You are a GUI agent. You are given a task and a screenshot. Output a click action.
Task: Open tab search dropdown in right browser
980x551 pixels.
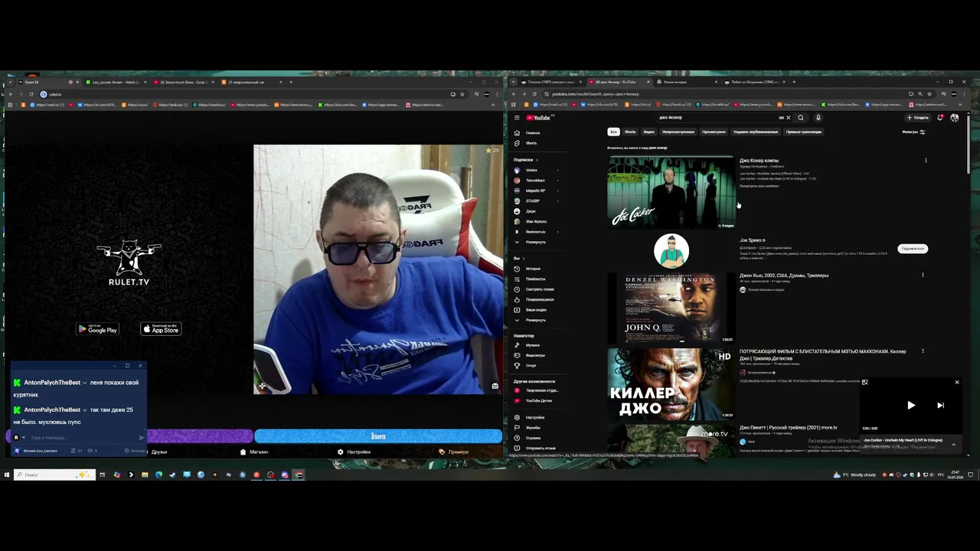pos(514,82)
